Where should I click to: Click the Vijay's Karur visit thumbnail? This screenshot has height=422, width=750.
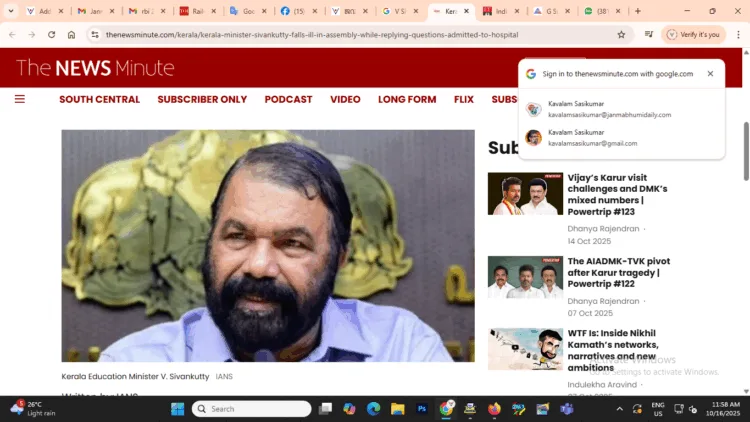(525, 194)
